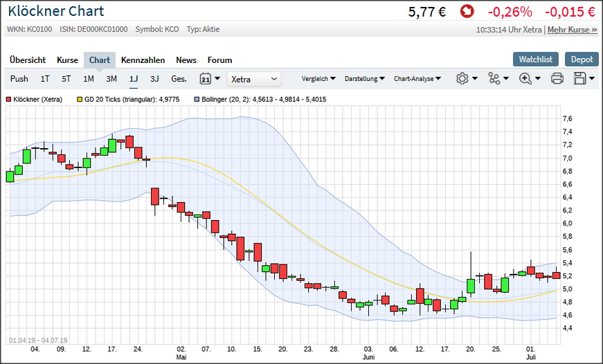The width and height of the screenshot is (603, 364).
Task: Expand the Darstellung dropdown
Action: click(x=365, y=79)
